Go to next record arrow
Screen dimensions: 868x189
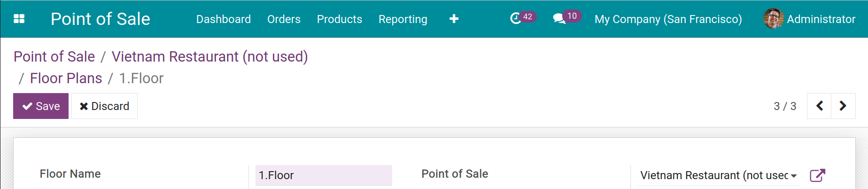pos(843,106)
